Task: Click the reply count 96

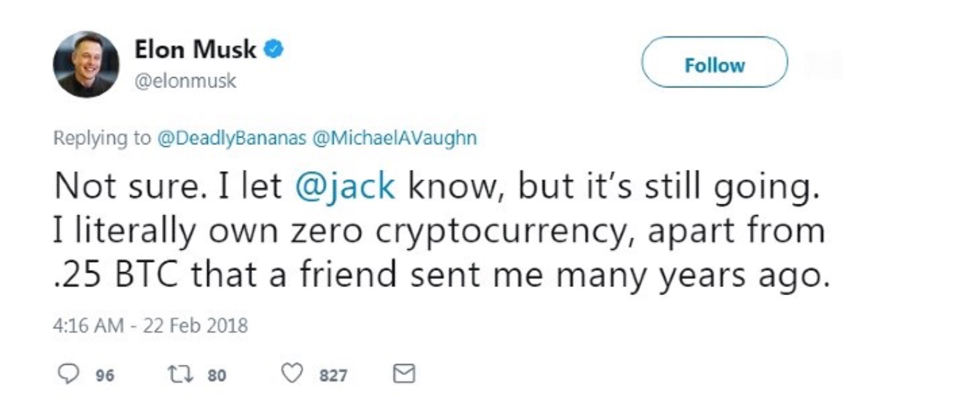Action: pos(105,376)
